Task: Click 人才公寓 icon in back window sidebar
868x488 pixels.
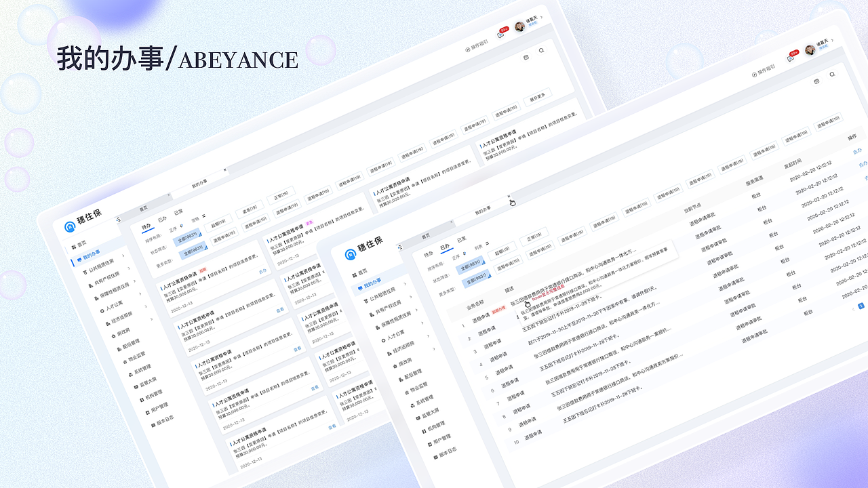Action: pyautogui.click(x=102, y=310)
